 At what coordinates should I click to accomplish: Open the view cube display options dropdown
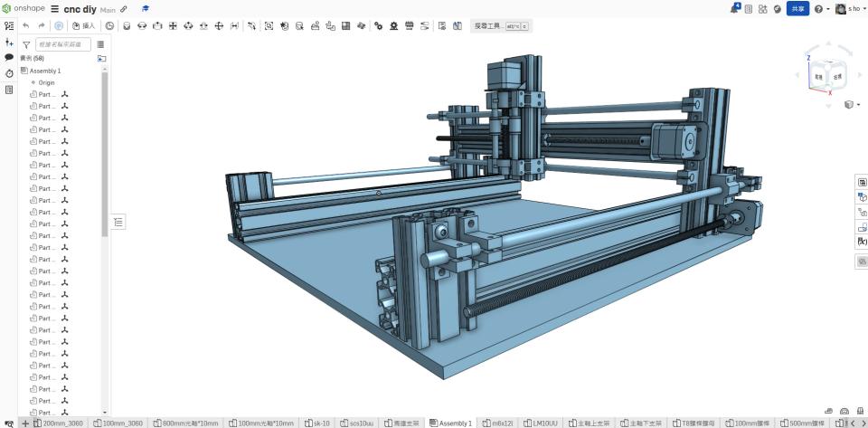pos(851,105)
